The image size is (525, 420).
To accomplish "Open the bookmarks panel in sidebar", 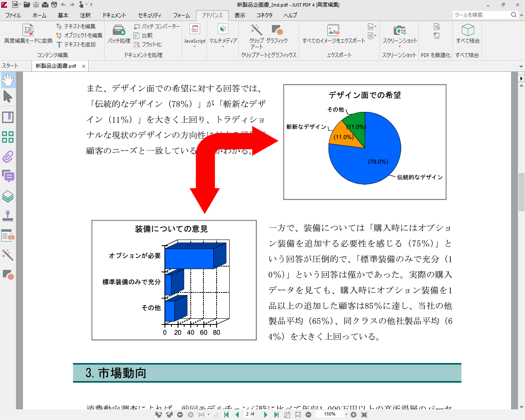I will [x=8, y=117].
